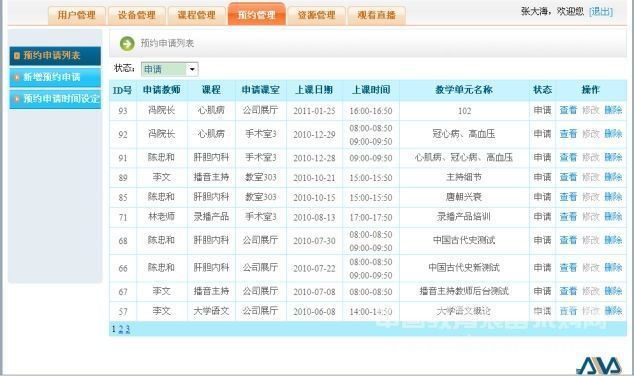
Task: Click 查看 in row ID 91
Action: click(x=568, y=157)
